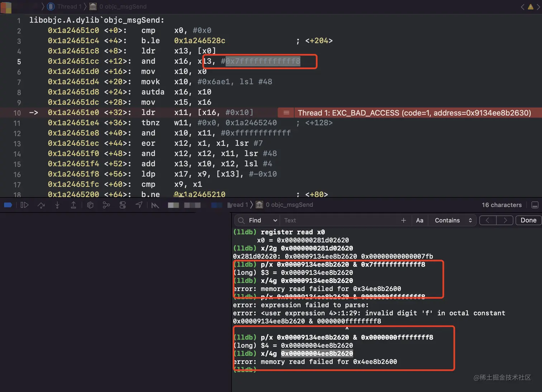Click the Step Into debug icon

[57, 205]
